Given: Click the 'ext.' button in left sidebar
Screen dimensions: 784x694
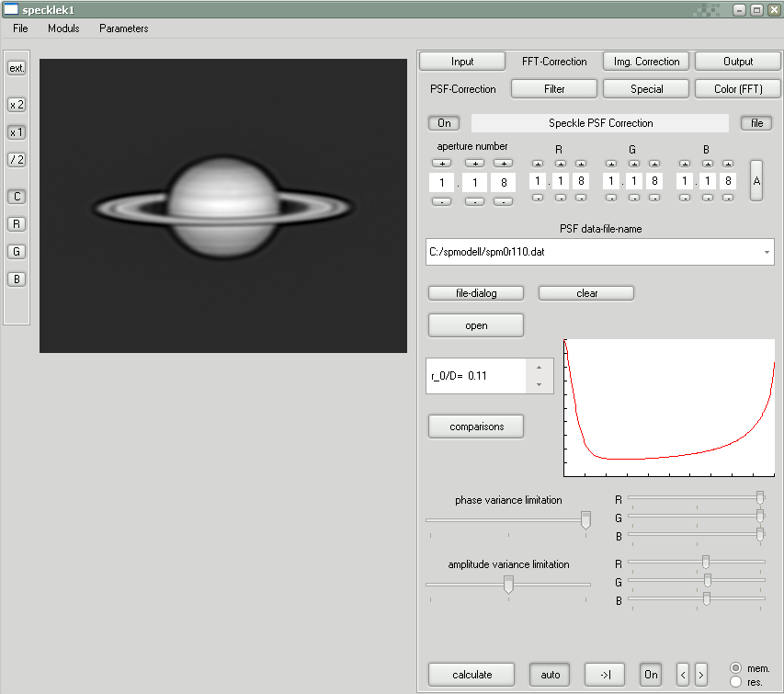Looking at the screenshot, I should coord(17,68).
